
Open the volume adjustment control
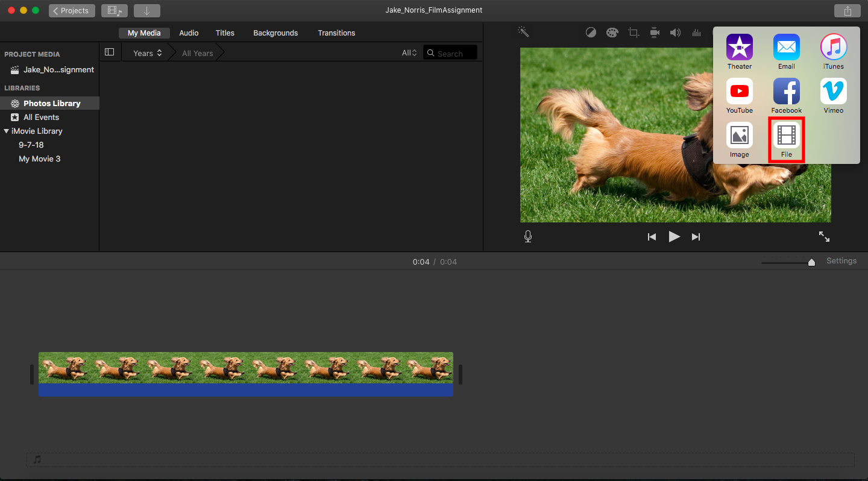[x=675, y=33]
